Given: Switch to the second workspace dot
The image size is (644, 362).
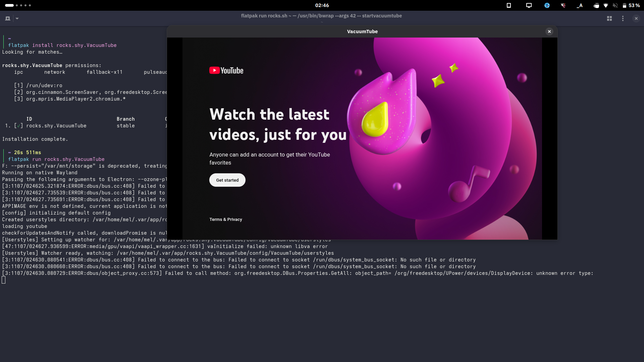Looking at the screenshot, I should click(x=17, y=5).
